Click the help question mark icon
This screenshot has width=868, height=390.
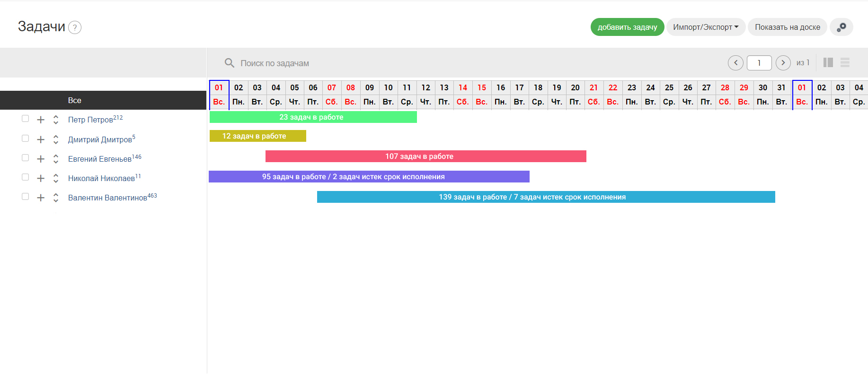[75, 27]
